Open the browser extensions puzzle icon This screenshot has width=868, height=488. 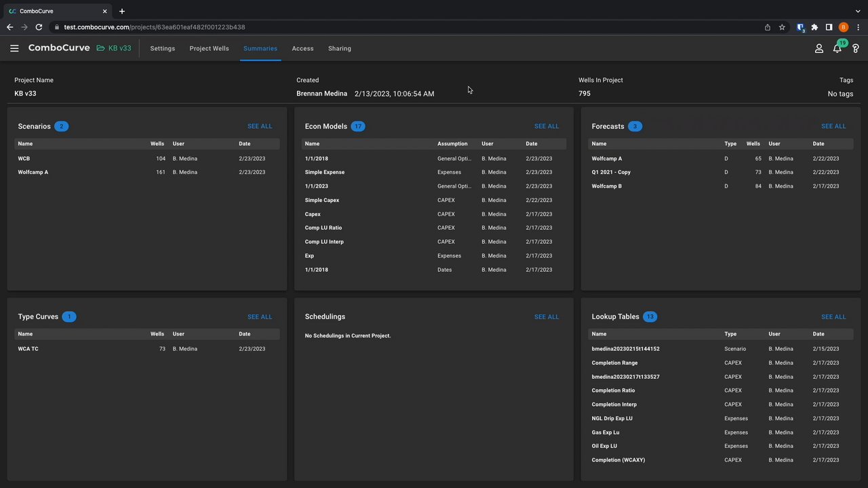click(814, 27)
